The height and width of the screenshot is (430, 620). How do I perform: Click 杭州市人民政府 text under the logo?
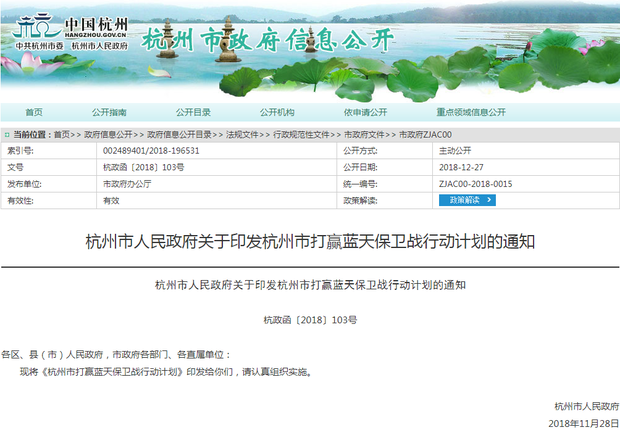point(100,46)
